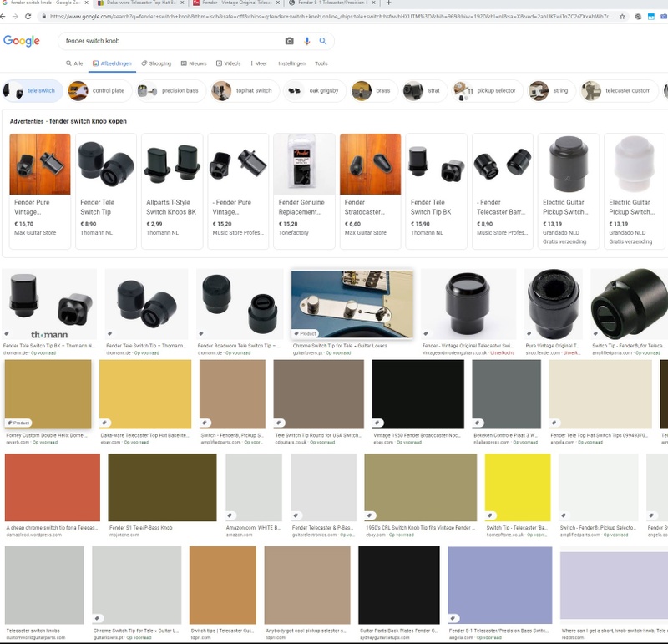The height and width of the screenshot is (644, 668).
Task: Open the Shopping results tab
Action: click(156, 63)
